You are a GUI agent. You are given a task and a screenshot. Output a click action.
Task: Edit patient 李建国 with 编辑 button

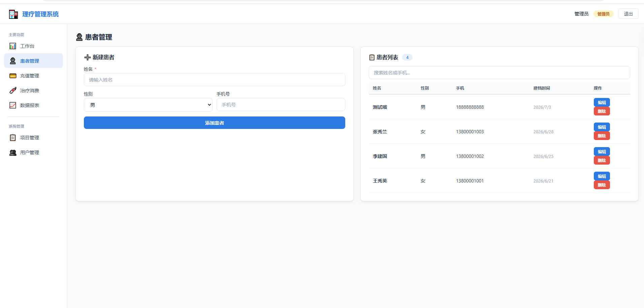tap(602, 152)
